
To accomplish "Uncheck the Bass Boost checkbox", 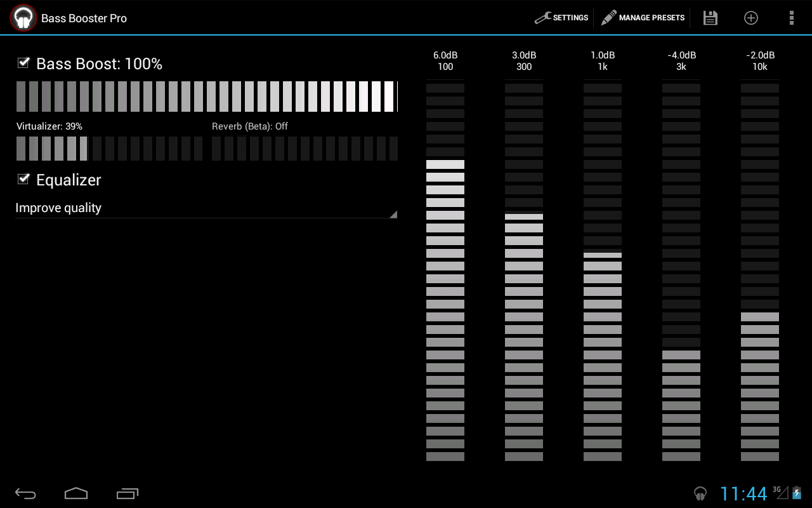I will [x=23, y=62].
